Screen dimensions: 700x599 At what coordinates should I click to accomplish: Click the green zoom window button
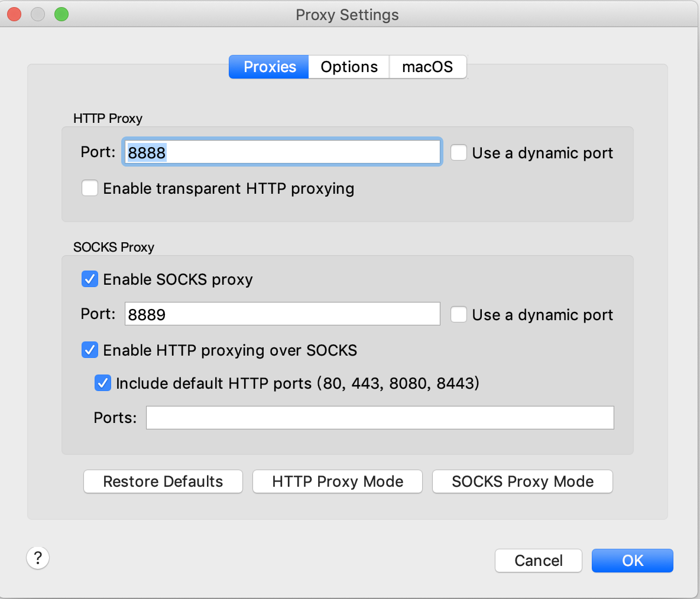61,14
